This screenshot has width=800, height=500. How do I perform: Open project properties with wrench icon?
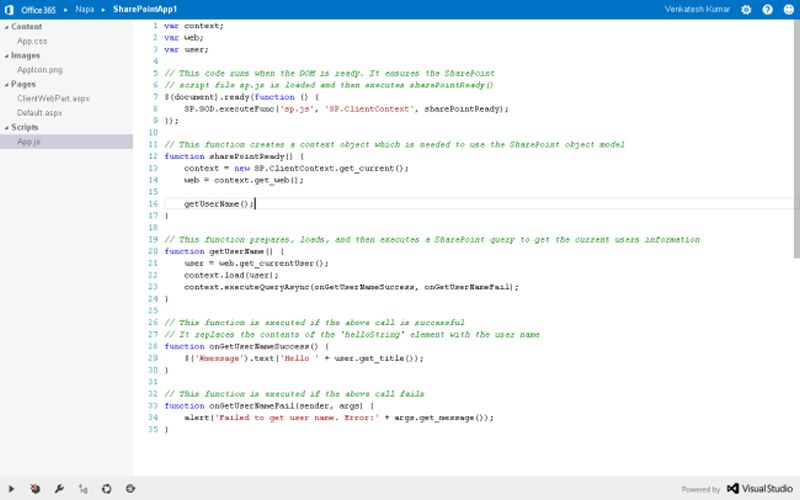(59, 489)
